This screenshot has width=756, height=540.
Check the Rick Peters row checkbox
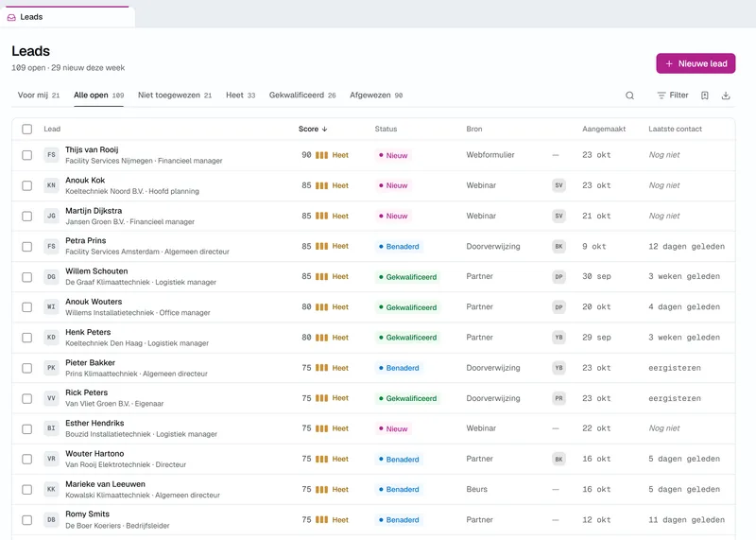[x=27, y=398]
